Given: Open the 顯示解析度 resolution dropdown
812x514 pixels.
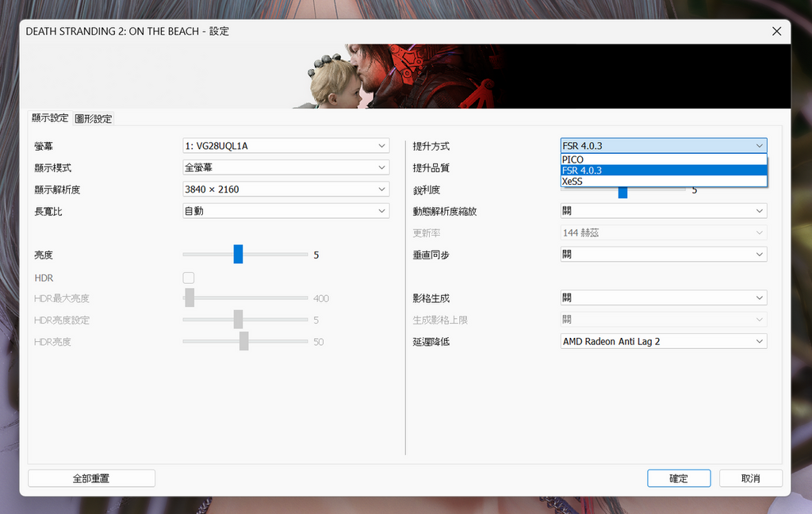Looking at the screenshot, I should pos(285,190).
